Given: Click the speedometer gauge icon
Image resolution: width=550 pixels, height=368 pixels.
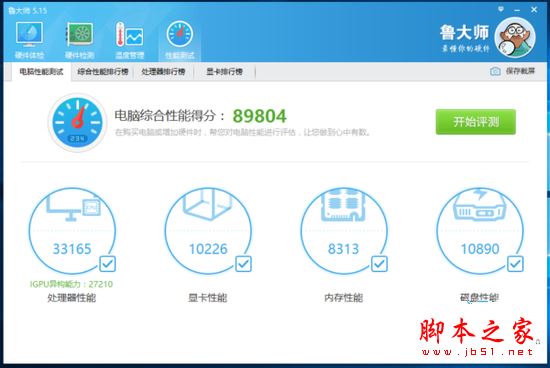Looking at the screenshot, I should coord(77,122).
